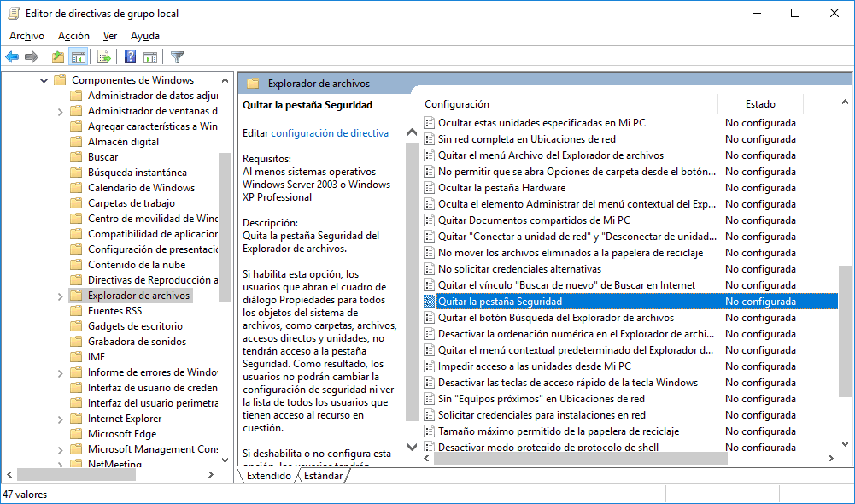This screenshot has width=855, height=504.
Task: Click the description pane scroll up arrow
Action: coord(413,132)
